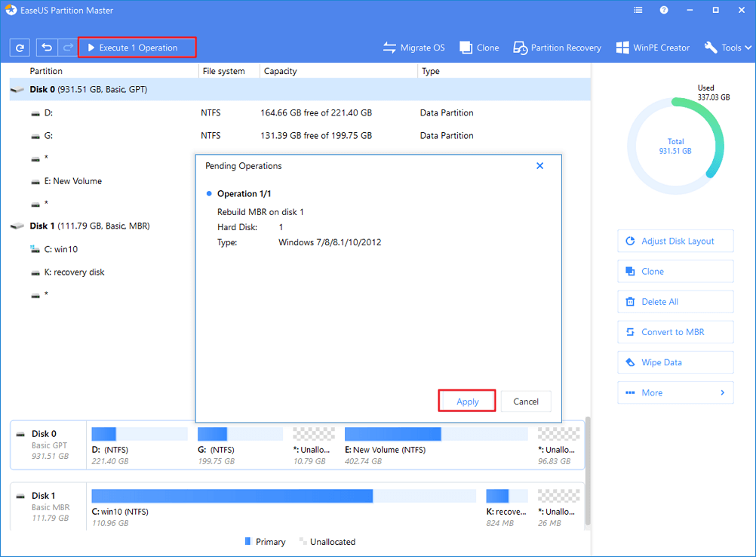Cancel the Pending Operations dialog
This screenshot has width=756, height=557.
[x=526, y=402]
